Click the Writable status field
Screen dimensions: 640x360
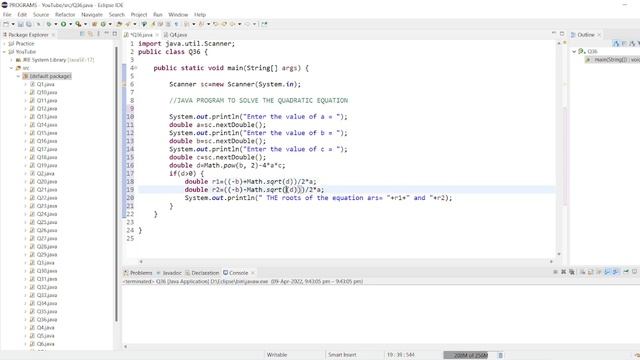[277, 355]
